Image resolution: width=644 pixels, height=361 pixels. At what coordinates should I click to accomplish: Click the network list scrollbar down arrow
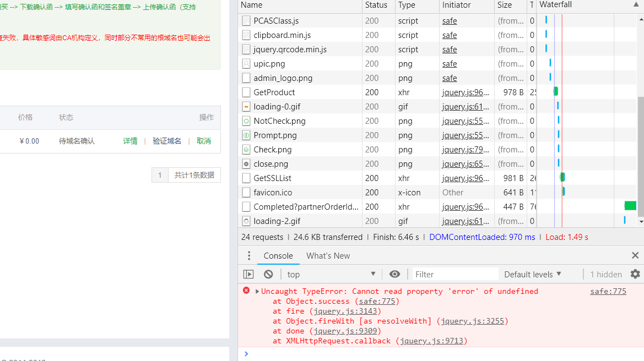click(x=641, y=222)
